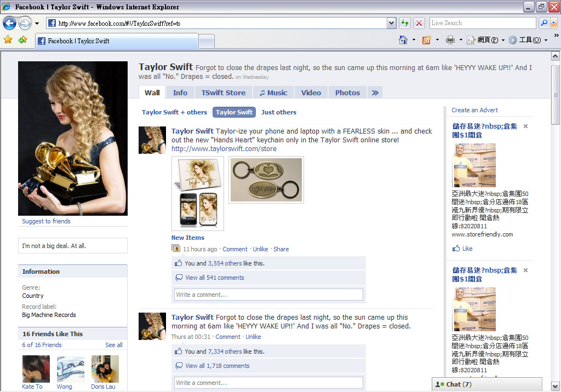Open the Favorites star icon
Screen dimensions: 561x392
(x=8, y=40)
